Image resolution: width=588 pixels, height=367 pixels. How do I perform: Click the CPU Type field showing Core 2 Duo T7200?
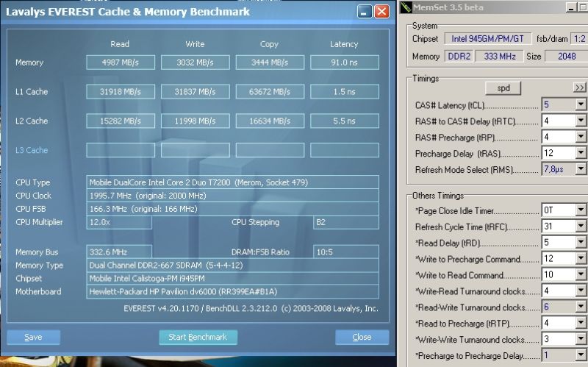[232, 182]
